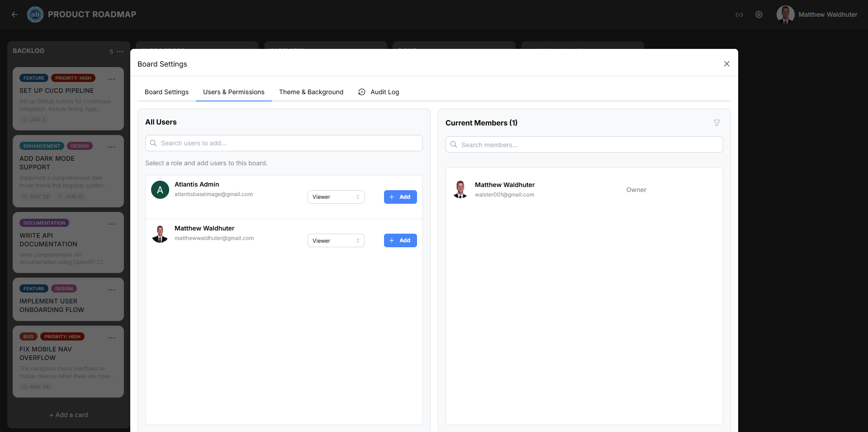Viewport: 868px width, 432px height.
Task: Click Matthew Waldhuter's avatar in Current Members
Action: tap(460, 189)
